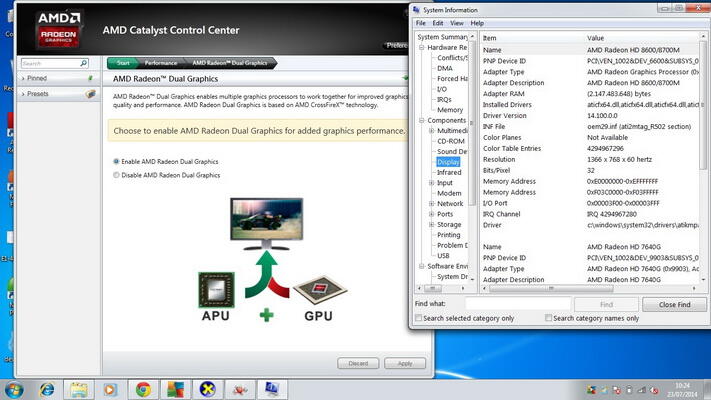Expand the Input tree node

click(432, 182)
